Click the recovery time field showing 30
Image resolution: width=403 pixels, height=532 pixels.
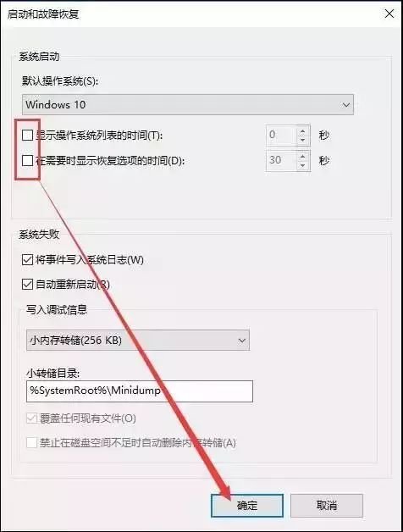click(x=282, y=160)
